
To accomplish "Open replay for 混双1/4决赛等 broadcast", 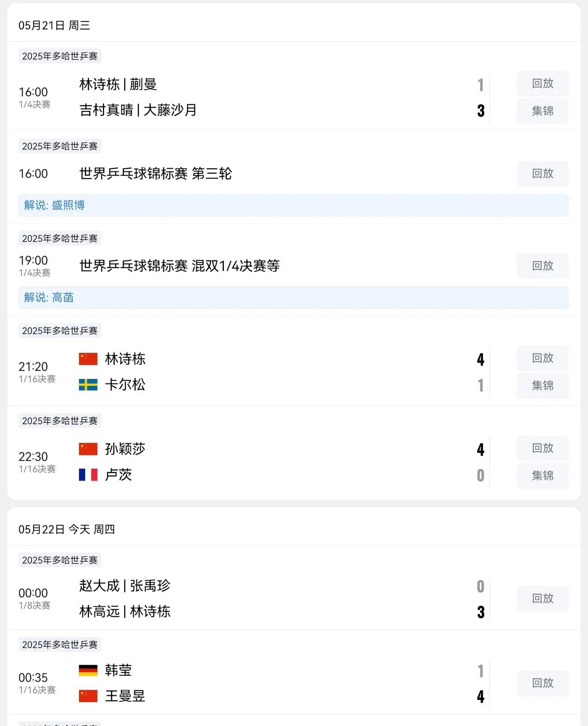I will pos(542,266).
